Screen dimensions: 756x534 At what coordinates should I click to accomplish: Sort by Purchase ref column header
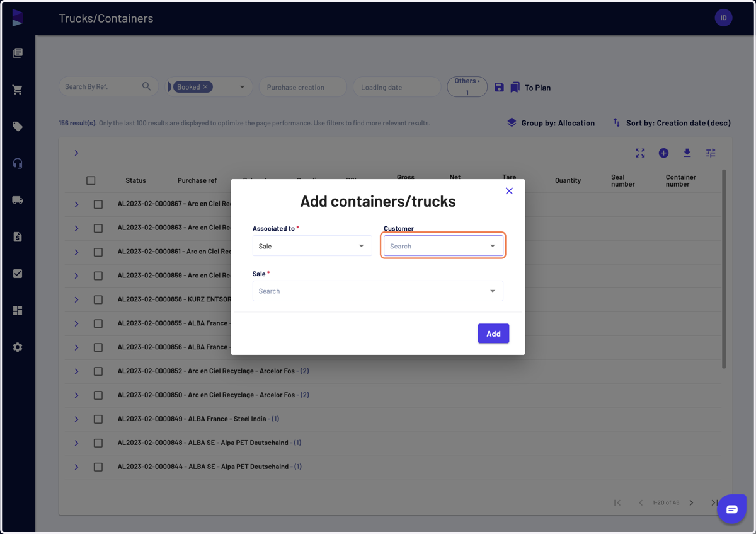click(x=197, y=180)
